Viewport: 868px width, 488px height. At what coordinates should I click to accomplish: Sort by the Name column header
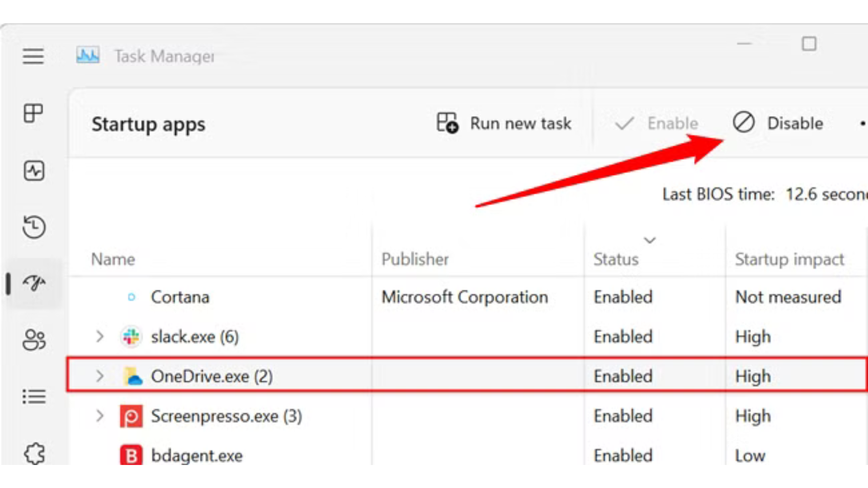[x=113, y=259]
